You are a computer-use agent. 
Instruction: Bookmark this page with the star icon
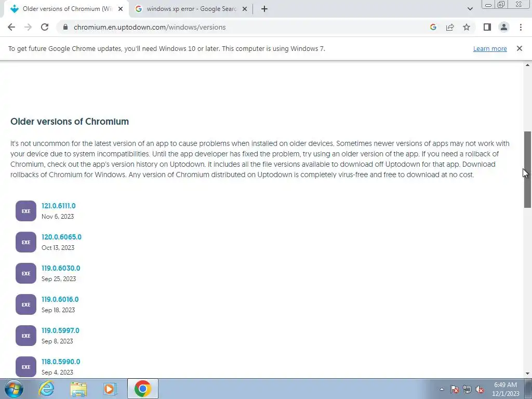[467, 27]
